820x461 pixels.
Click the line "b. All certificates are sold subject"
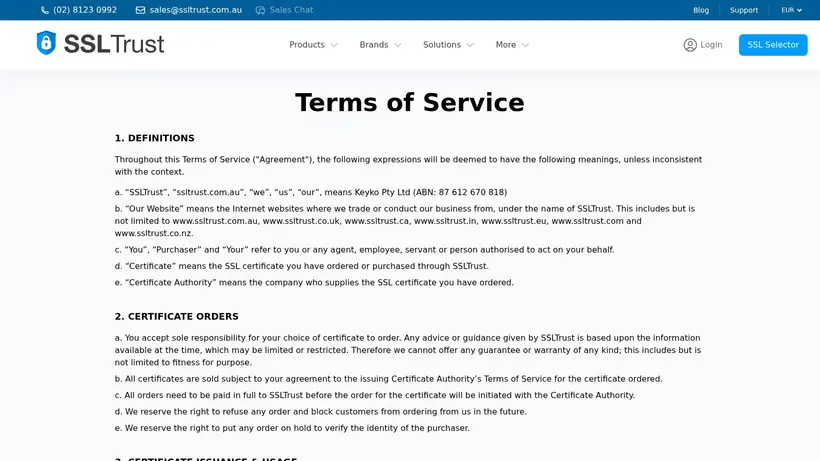point(388,379)
